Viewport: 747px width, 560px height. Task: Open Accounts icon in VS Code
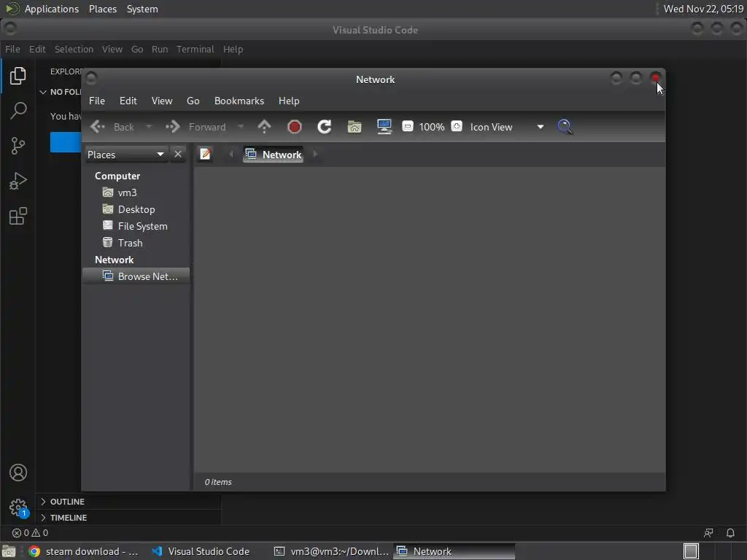tap(18, 472)
